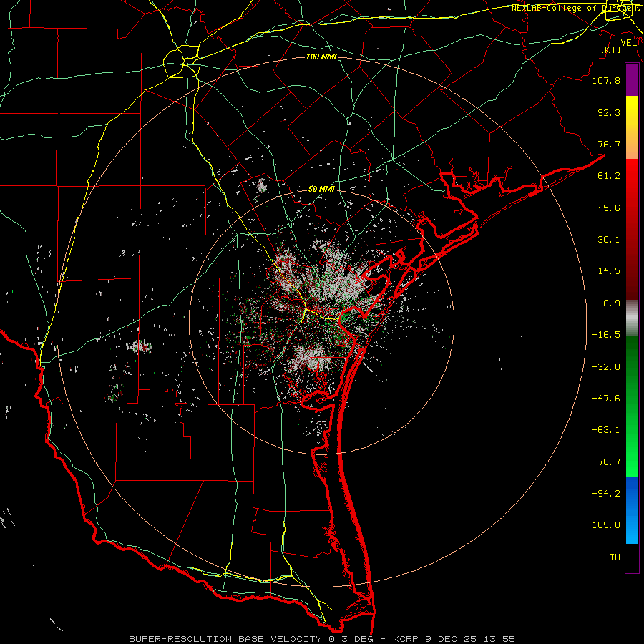644x644 pixels.
Task: Click the [KT] units label
Action: 611,49
